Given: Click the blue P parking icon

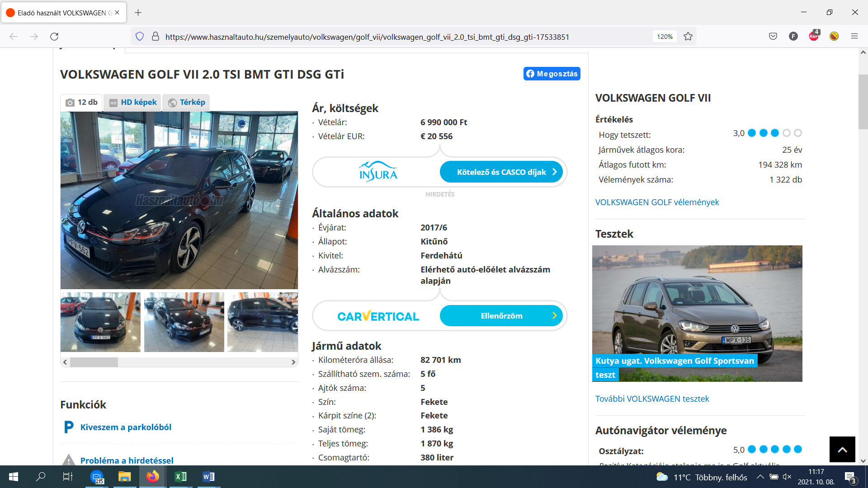Looking at the screenshot, I should tap(69, 427).
